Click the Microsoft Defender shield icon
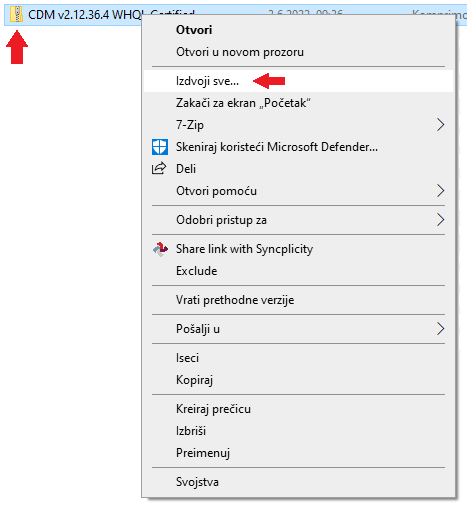The image size is (467, 505). coord(160,147)
